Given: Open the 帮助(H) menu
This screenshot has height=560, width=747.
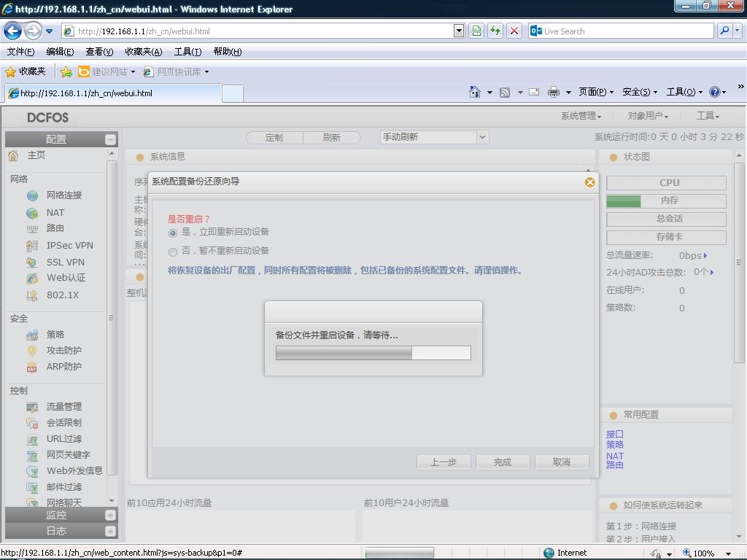Looking at the screenshot, I should 228,52.
